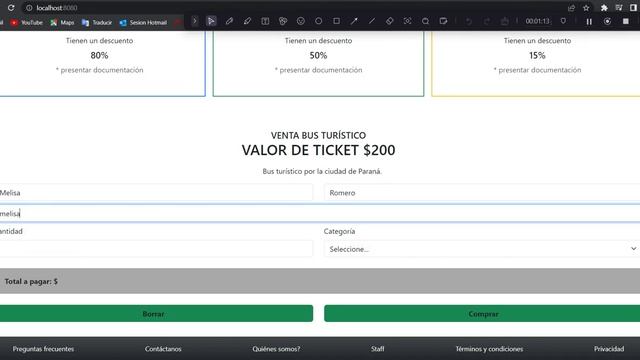Open the Categoría Seleccione dropdown
The image size is (640, 360).
coord(482,249)
